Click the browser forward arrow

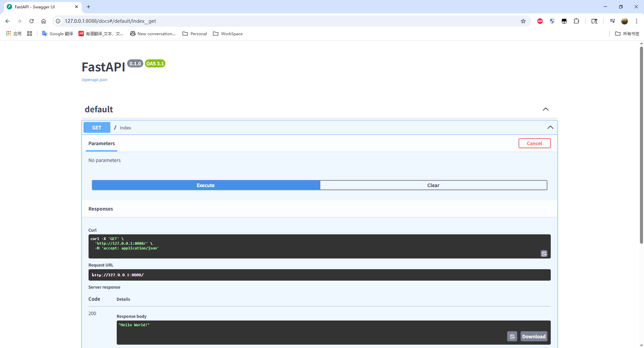(19, 21)
